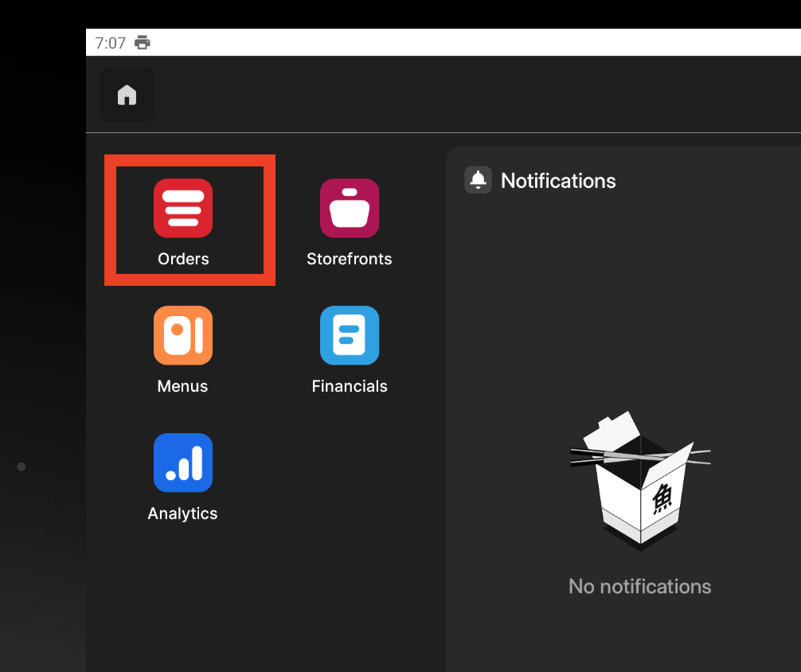Select the "Menus" text label
This screenshot has width=801, height=672.
click(x=182, y=386)
